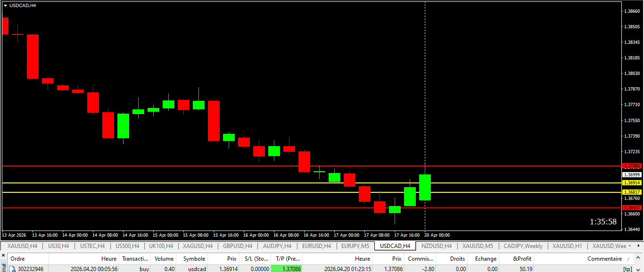The height and width of the screenshot is (272, 644).
Task: Click the 13 Apr 2026 time axis label
Action: tap(14, 235)
